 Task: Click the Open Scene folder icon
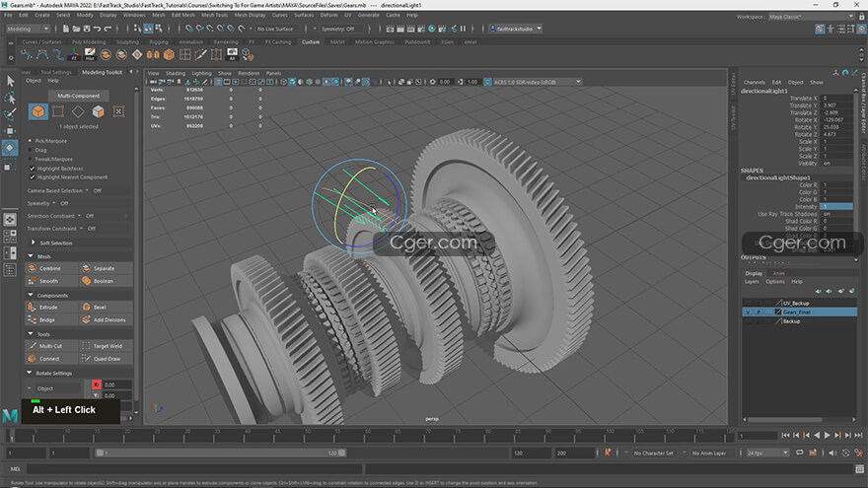tap(76, 29)
